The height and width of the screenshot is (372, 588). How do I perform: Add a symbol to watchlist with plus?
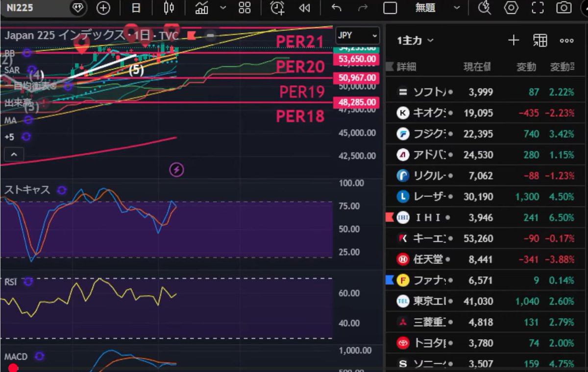coord(514,41)
